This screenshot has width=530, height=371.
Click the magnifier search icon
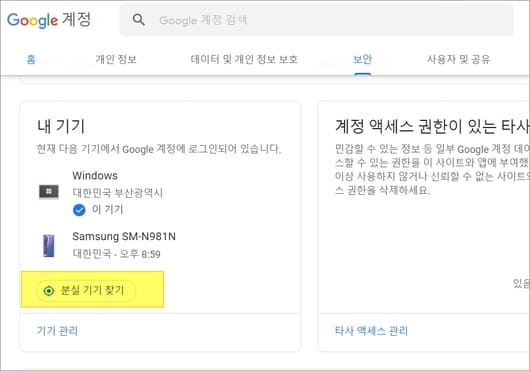pos(139,20)
